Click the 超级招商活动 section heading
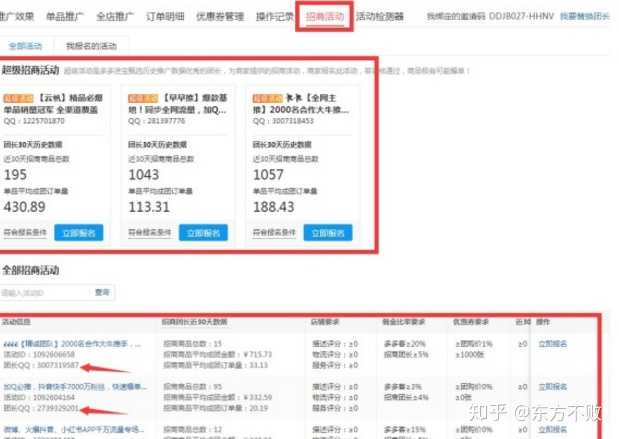 tap(30, 71)
